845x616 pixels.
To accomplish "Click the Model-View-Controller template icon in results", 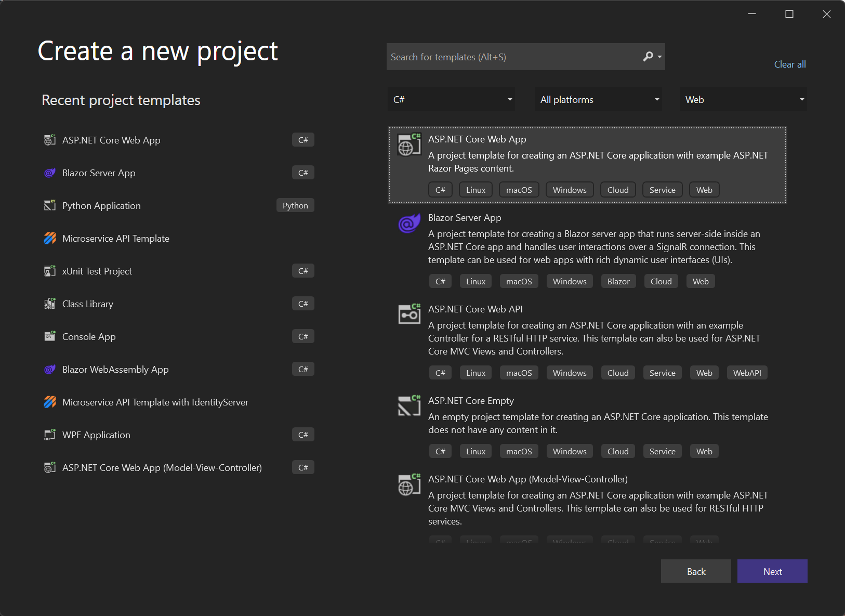I will click(x=409, y=484).
